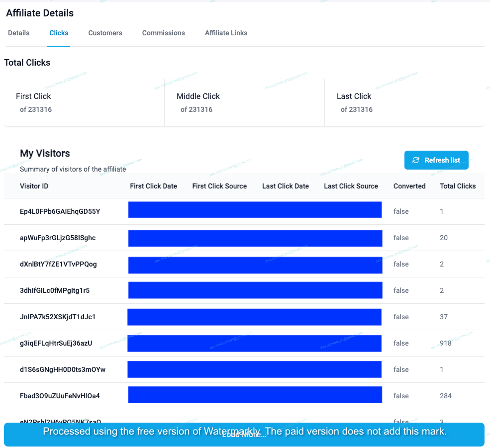The image size is (490, 448).
Task: Click the 918 total clicks value
Action: click(x=446, y=343)
